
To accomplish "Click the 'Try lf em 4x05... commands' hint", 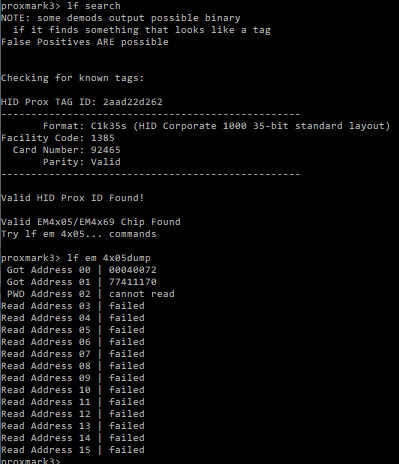I will coord(79,234).
